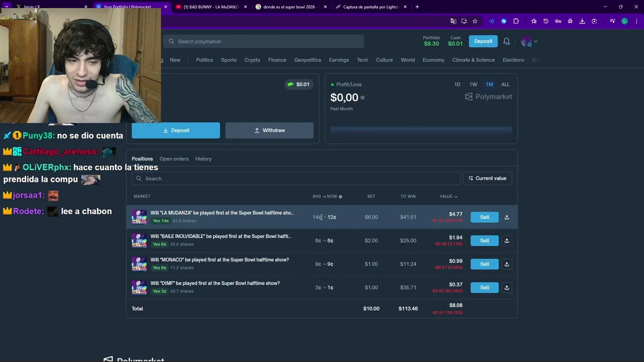Click the incognito hat-and-glasses toolbar icon

pyautogui.click(x=570, y=21)
